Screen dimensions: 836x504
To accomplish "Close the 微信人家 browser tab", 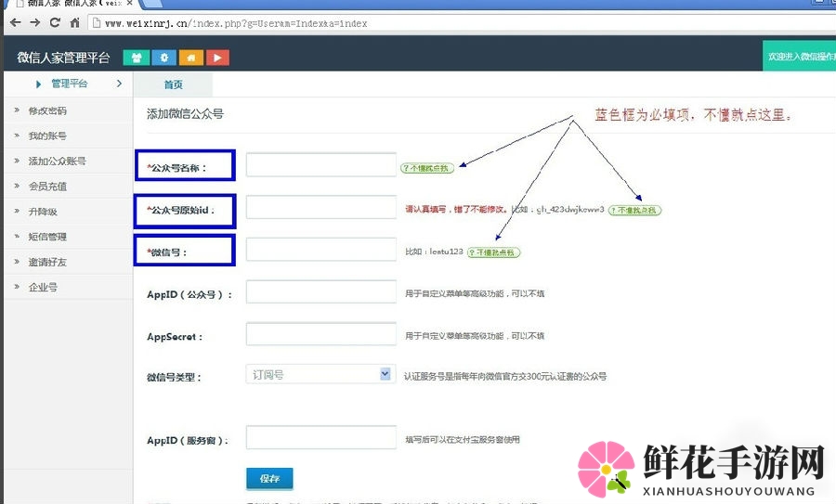I will pyautogui.click(x=129, y=3).
